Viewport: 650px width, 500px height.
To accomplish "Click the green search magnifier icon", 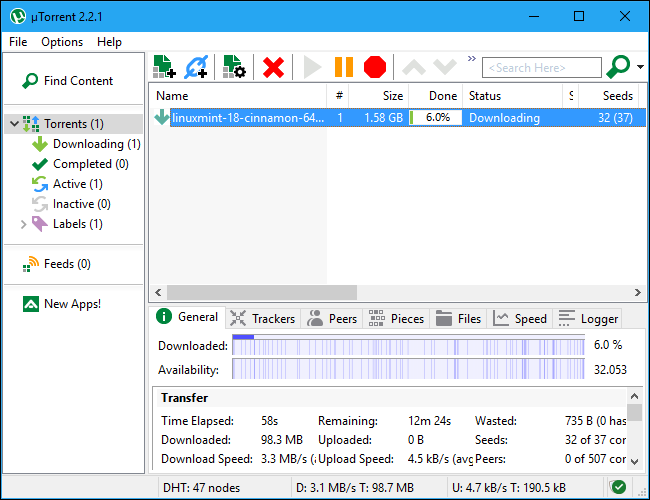I will [618, 67].
